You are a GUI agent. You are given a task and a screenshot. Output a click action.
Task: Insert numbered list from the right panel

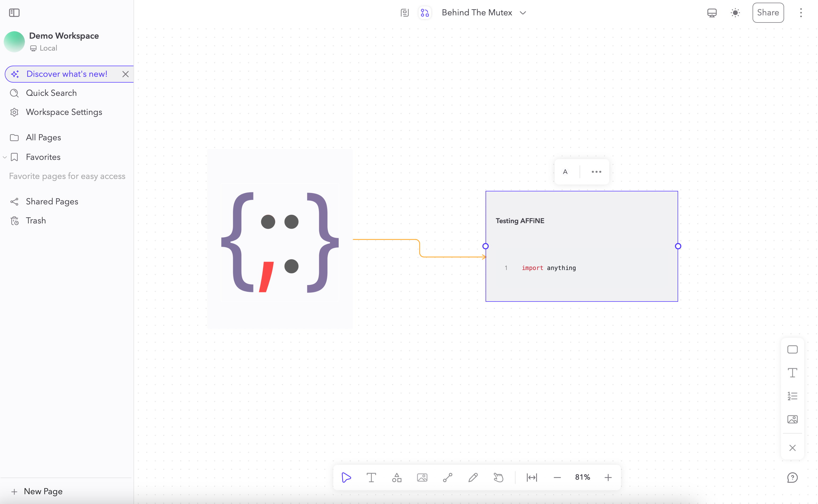click(x=792, y=396)
